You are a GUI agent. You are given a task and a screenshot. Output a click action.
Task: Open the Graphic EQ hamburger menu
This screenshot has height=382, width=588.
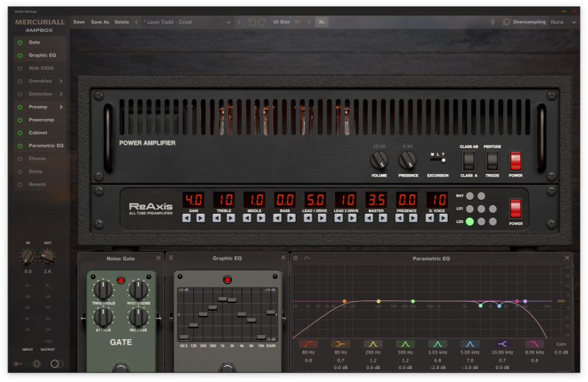[171, 258]
